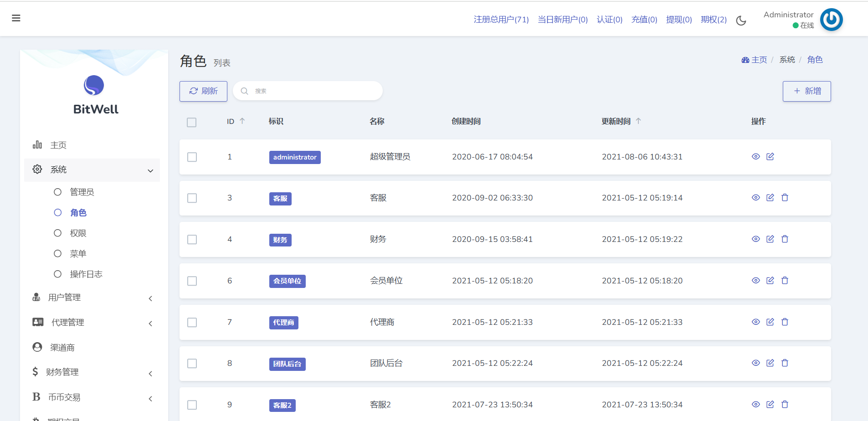The width and height of the screenshot is (868, 421).
Task: Click the Administrator power avatar icon
Action: [831, 20]
